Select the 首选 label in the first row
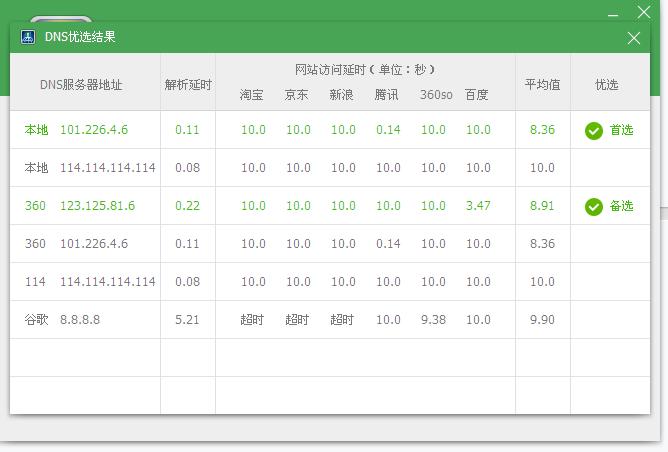Viewport: 668px width, 452px height. tap(622, 130)
